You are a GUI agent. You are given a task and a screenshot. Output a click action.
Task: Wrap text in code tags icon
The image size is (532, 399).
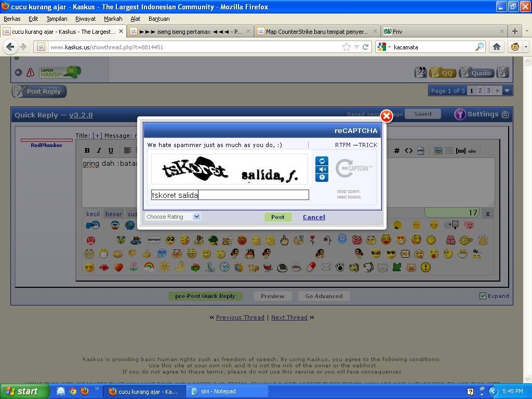pos(408,151)
